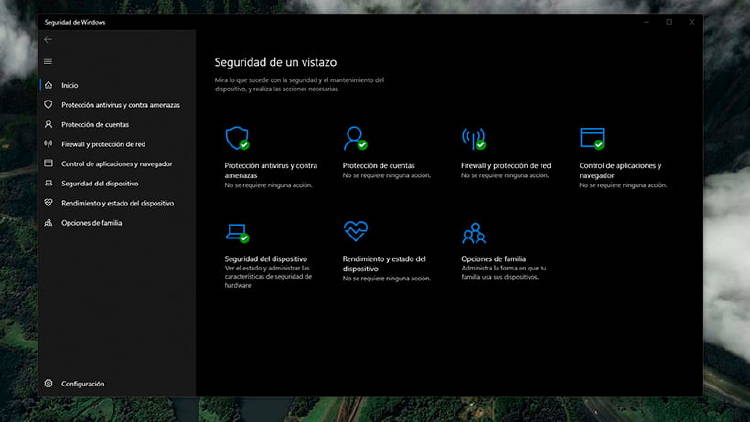Click the sidebar heart icon for Rendimiento y estado
This screenshot has height=422, width=750.
48,203
